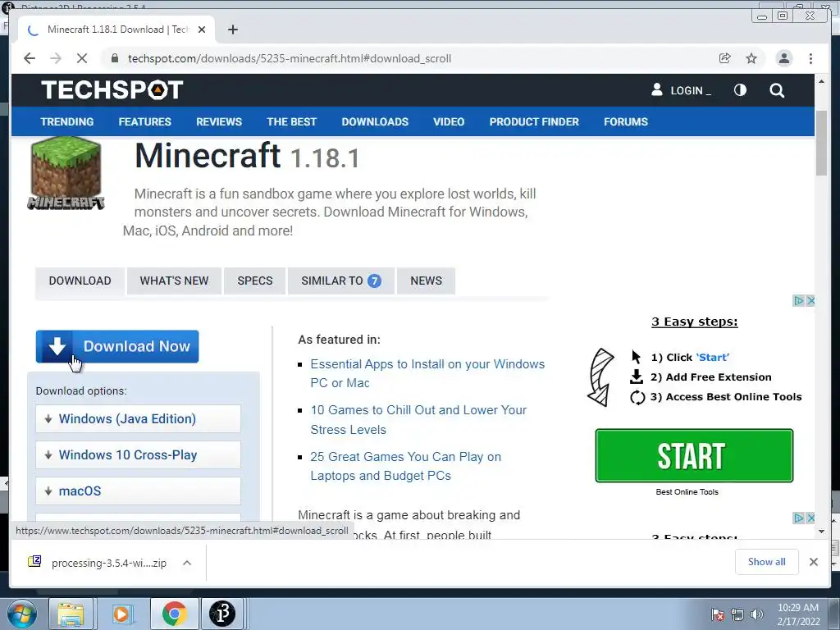
Task: Toggle the dark mode contrast icon
Action: point(741,90)
